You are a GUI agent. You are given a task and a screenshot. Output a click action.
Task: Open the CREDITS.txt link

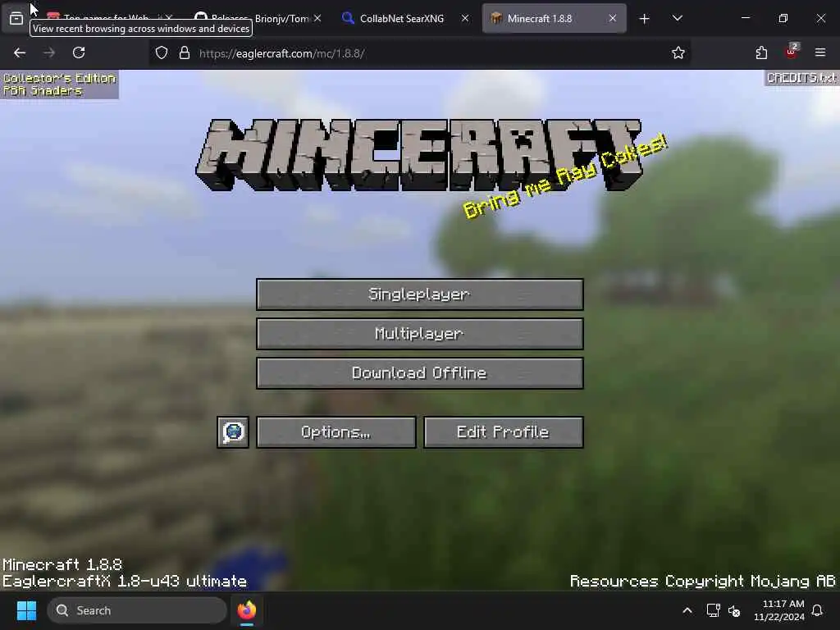801,78
